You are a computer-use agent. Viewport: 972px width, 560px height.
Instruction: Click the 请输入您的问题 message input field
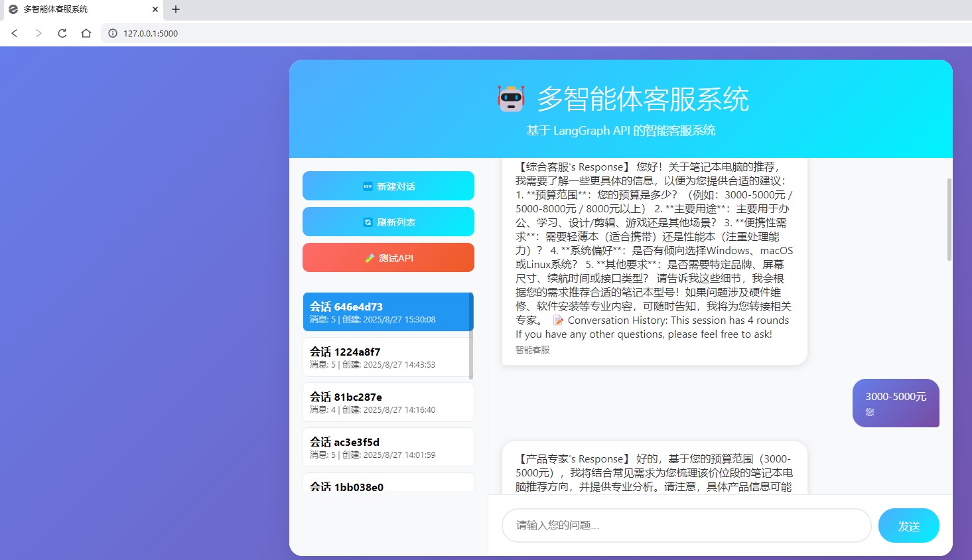pos(686,525)
